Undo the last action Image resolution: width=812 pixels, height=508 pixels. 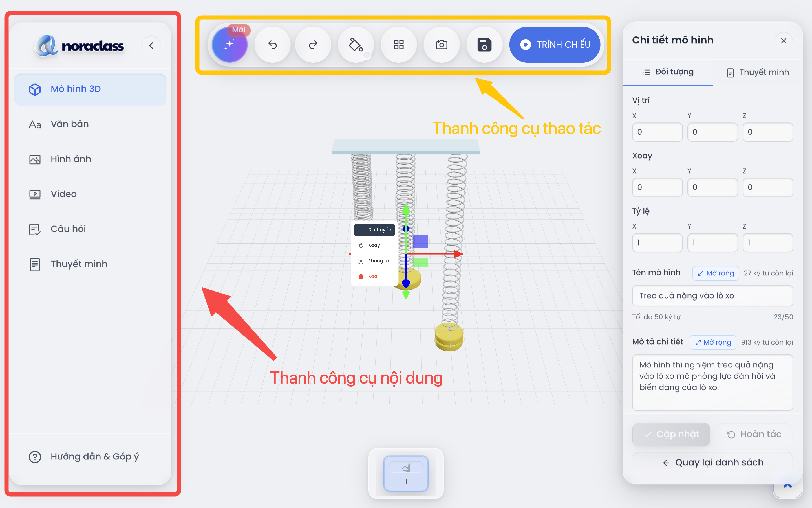coord(272,44)
